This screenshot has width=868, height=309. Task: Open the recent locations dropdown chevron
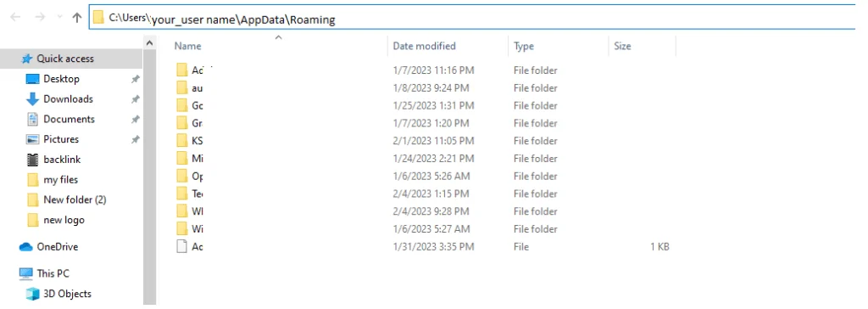60,17
